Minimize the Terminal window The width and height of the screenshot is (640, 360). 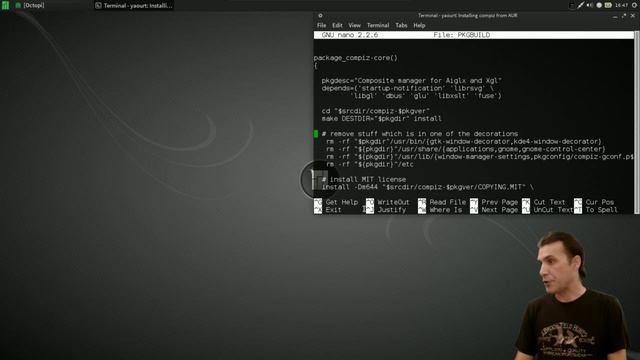point(615,16)
